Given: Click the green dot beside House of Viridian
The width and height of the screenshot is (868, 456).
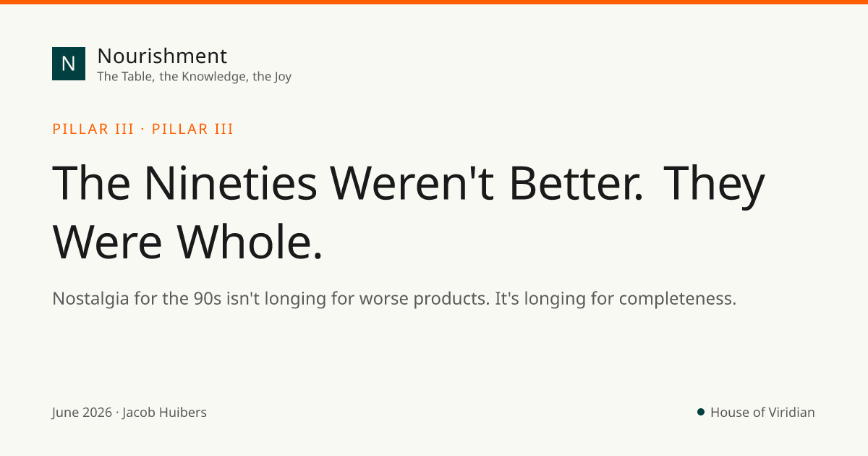Looking at the screenshot, I should point(701,412).
